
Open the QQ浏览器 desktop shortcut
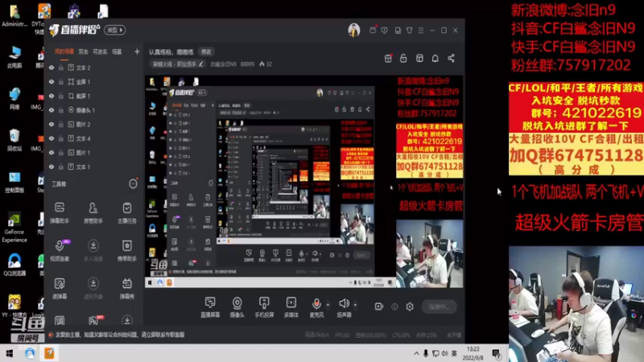(14, 265)
